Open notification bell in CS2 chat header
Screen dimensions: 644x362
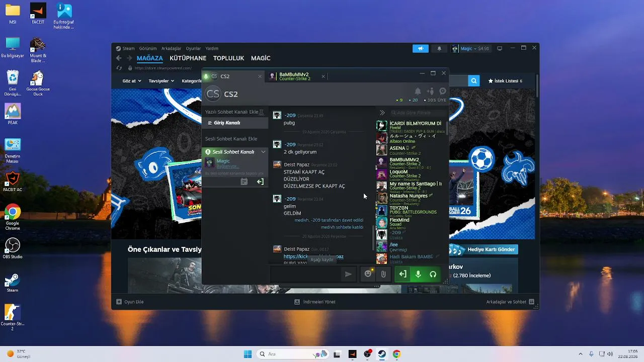[x=418, y=92]
